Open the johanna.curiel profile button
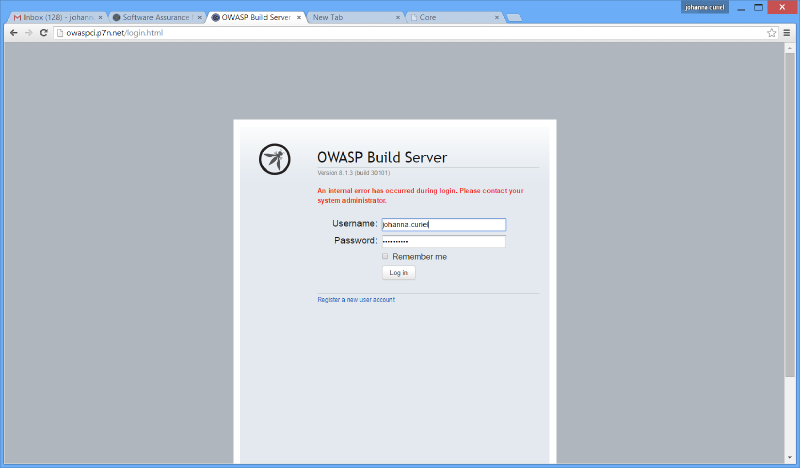This screenshot has height=468, width=800. tap(705, 7)
